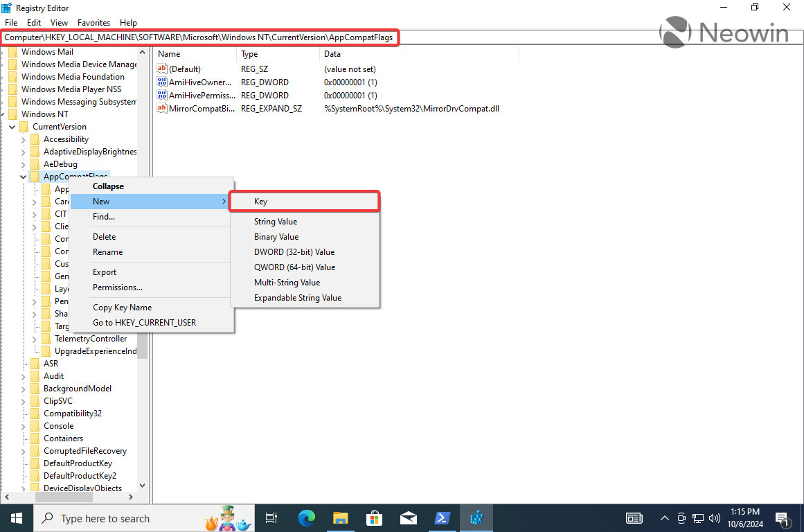The image size is (804, 532).
Task: Click the tree horizontal scroll right arrow
Action: (x=131, y=497)
